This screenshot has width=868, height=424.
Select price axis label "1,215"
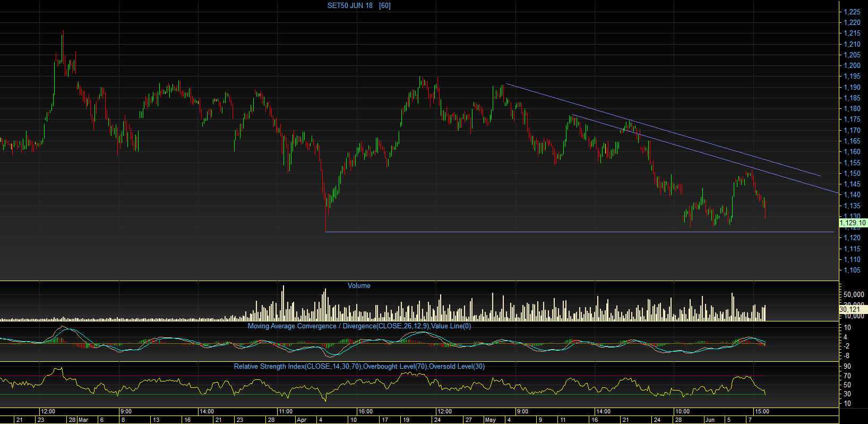point(852,33)
